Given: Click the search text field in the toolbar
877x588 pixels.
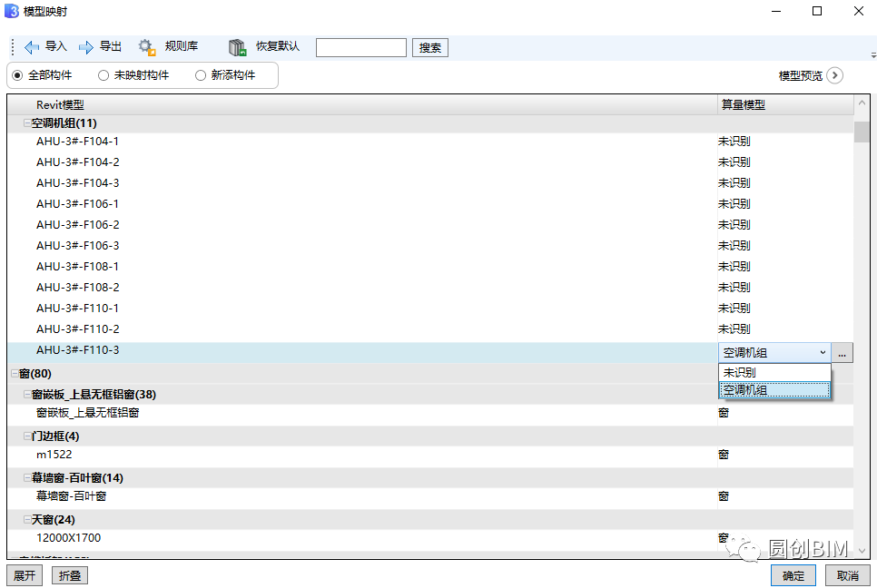Looking at the screenshot, I should 360,47.
